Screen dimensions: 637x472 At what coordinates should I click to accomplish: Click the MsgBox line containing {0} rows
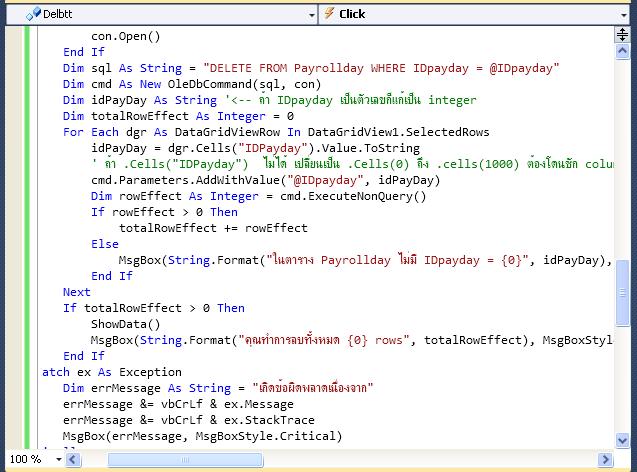pyautogui.click(x=352, y=340)
